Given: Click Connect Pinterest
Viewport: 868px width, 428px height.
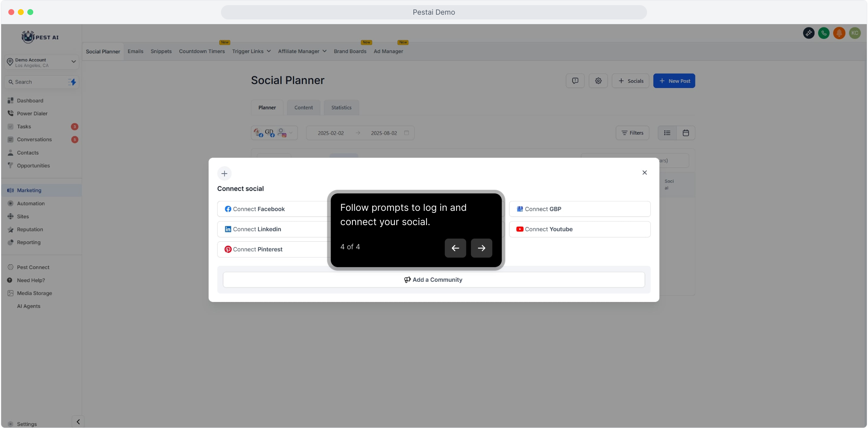Looking at the screenshot, I should tap(273, 249).
